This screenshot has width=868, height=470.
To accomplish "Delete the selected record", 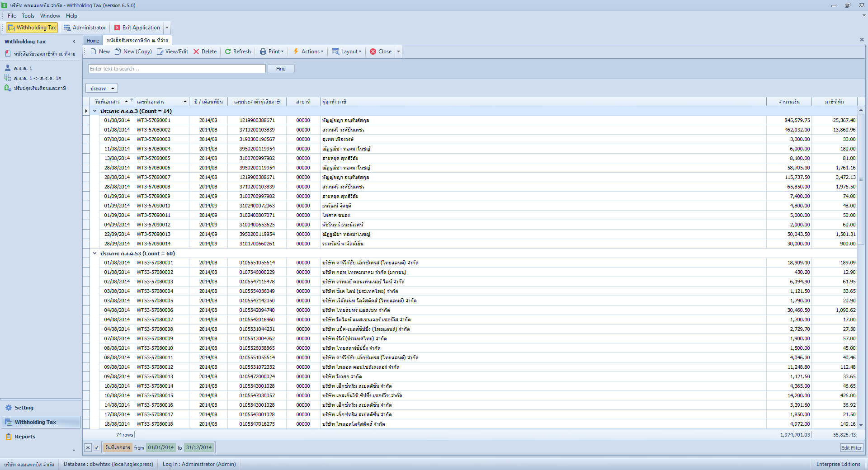I will pos(205,52).
